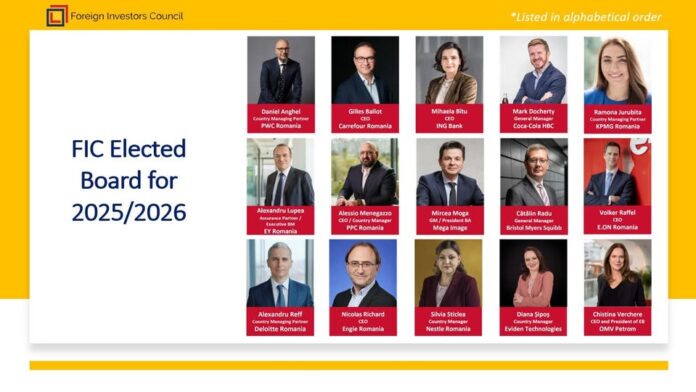696x392 pixels.
Task: Click Alexandru Reff Deloitte Romania label
Action: tap(280, 321)
